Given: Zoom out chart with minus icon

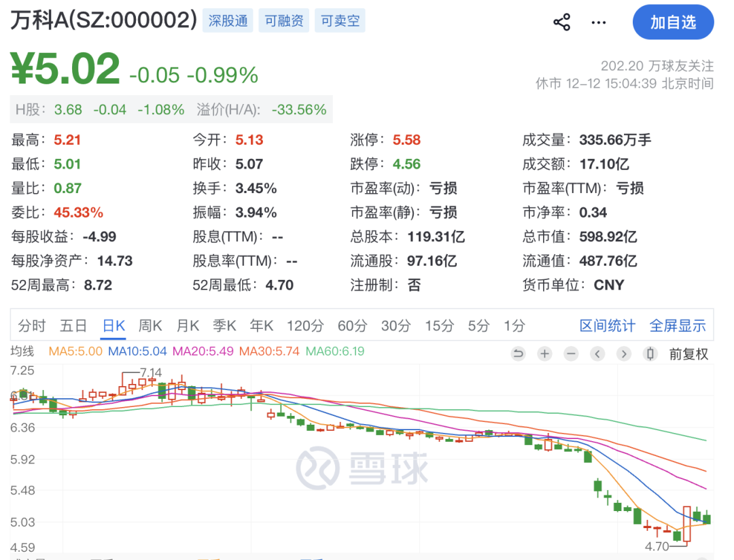Looking at the screenshot, I should coord(571,353).
